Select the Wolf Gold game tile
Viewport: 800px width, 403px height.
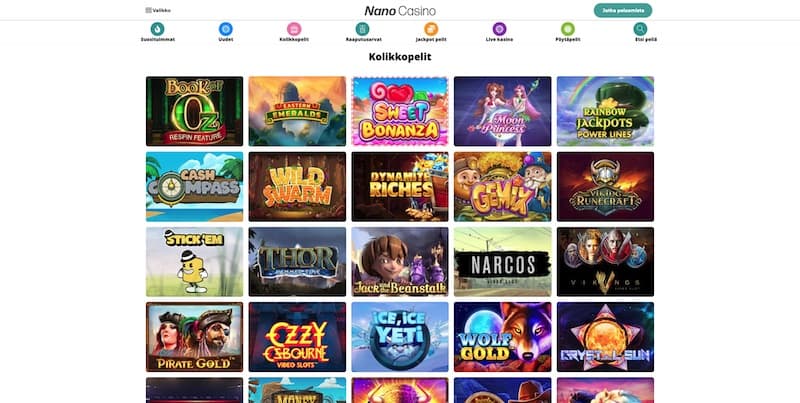(x=503, y=337)
